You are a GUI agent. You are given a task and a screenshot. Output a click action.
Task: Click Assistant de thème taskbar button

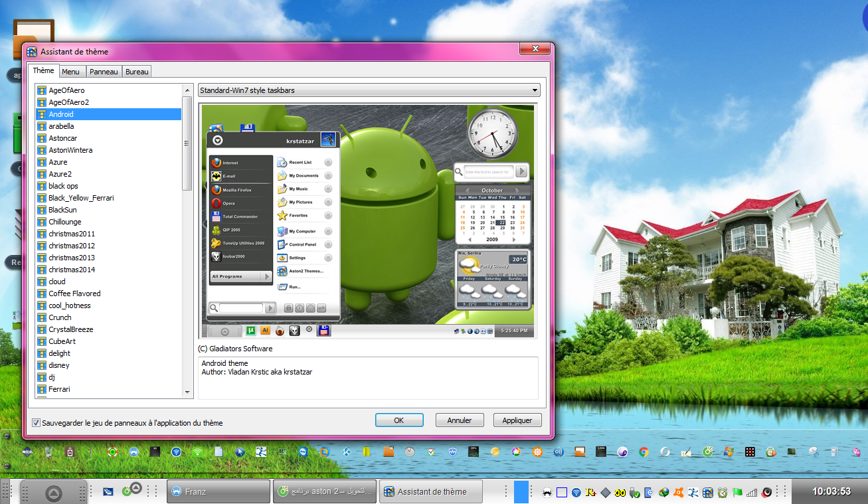[431, 492]
